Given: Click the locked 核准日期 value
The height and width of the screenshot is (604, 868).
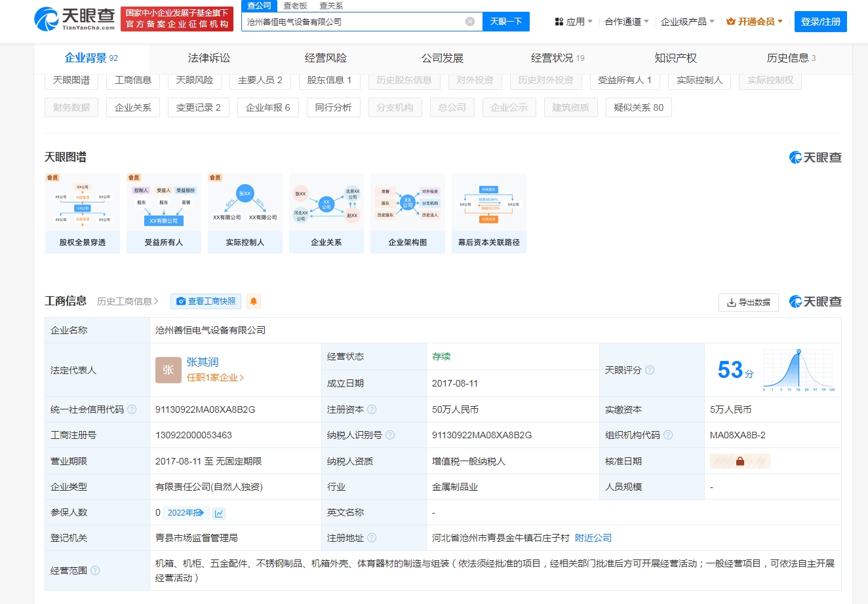Looking at the screenshot, I should 740,461.
